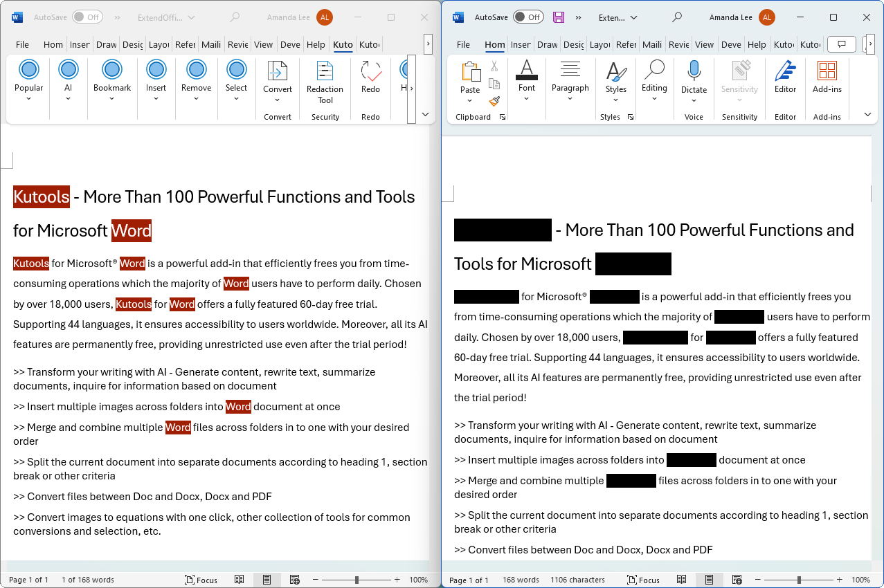Collapse the ribbon in right window
Viewport: 884px width, 588px height.
click(867, 114)
